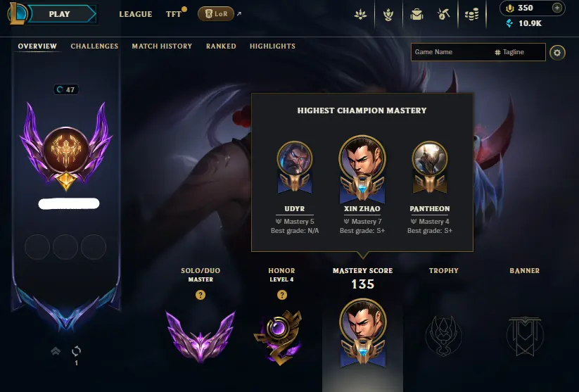Screen dimensions: 579x392
Task: Open the Match History tab
Action: pyautogui.click(x=162, y=46)
